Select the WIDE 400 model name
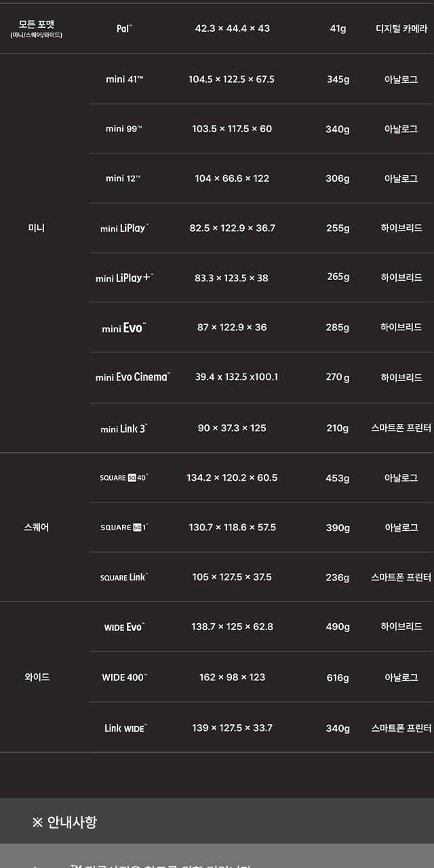The width and height of the screenshot is (434, 868). coord(124,677)
